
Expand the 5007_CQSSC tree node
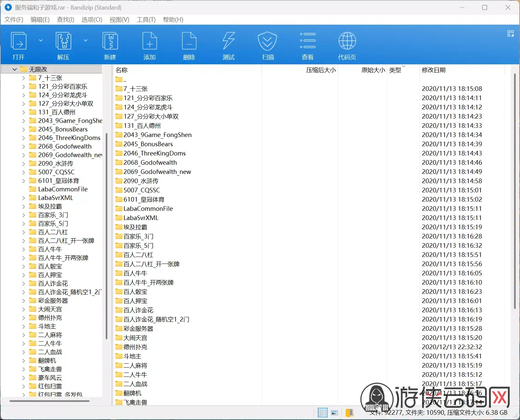tap(23, 172)
